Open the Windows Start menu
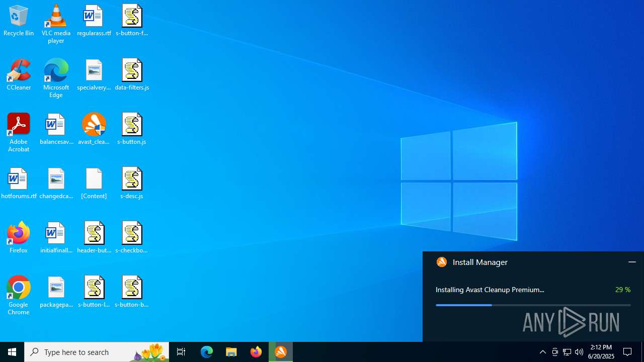Viewport: 644px width, 362px height. [12, 352]
